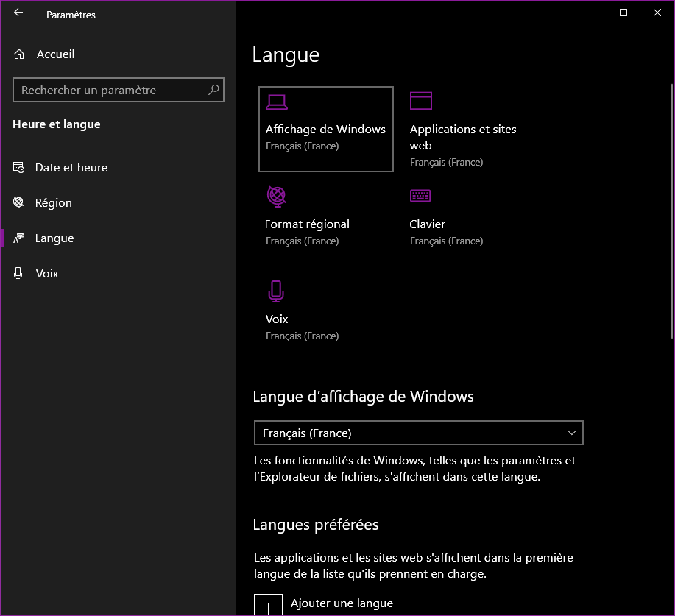Maximize the Paramètres window
The width and height of the screenshot is (675, 616).
click(623, 13)
